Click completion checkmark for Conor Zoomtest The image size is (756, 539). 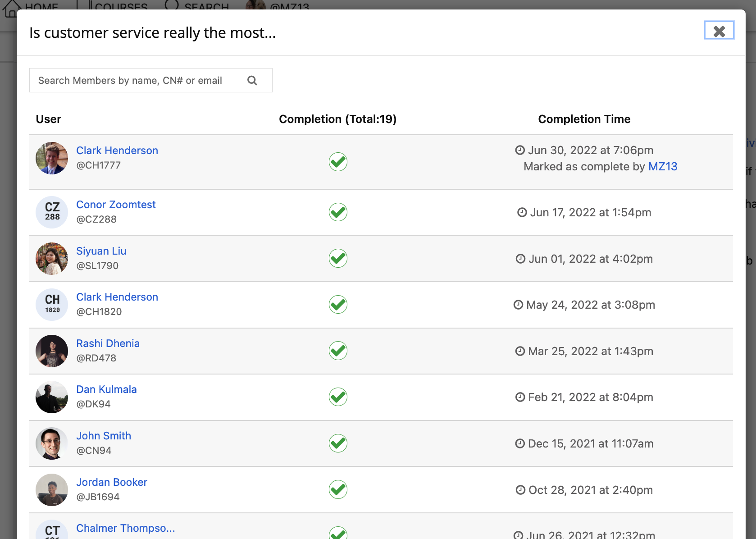click(338, 212)
